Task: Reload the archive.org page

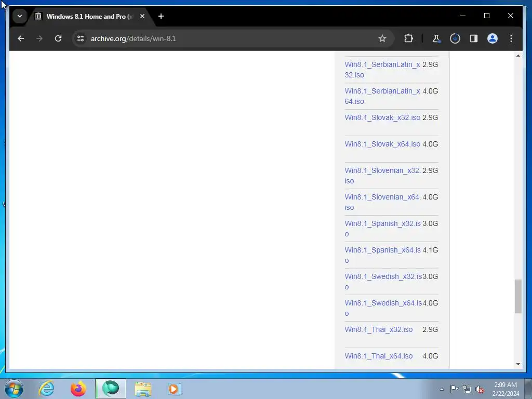Action: click(58, 38)
